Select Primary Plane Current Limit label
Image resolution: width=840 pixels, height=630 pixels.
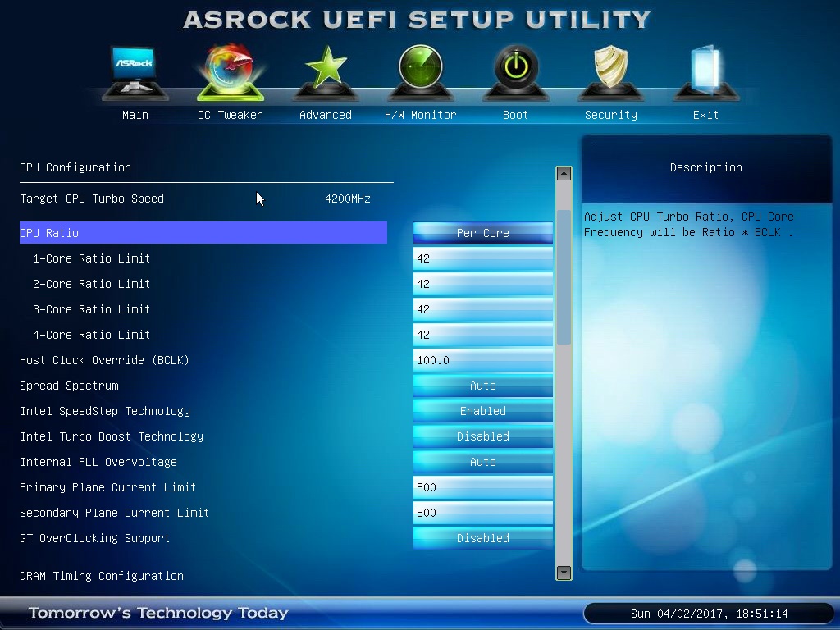click(x=107, y=487)
